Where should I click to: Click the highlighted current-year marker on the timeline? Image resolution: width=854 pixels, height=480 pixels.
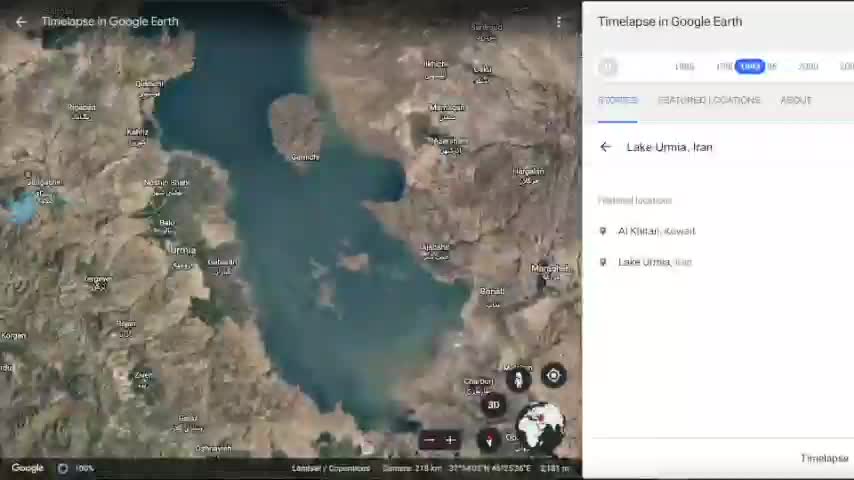[x=750, y=67]
